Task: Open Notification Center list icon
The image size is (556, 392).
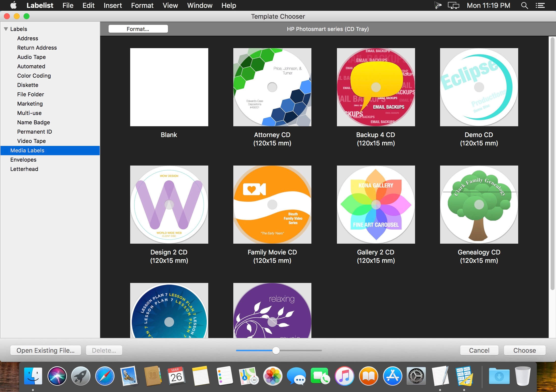Action: [x=540, y=5]
